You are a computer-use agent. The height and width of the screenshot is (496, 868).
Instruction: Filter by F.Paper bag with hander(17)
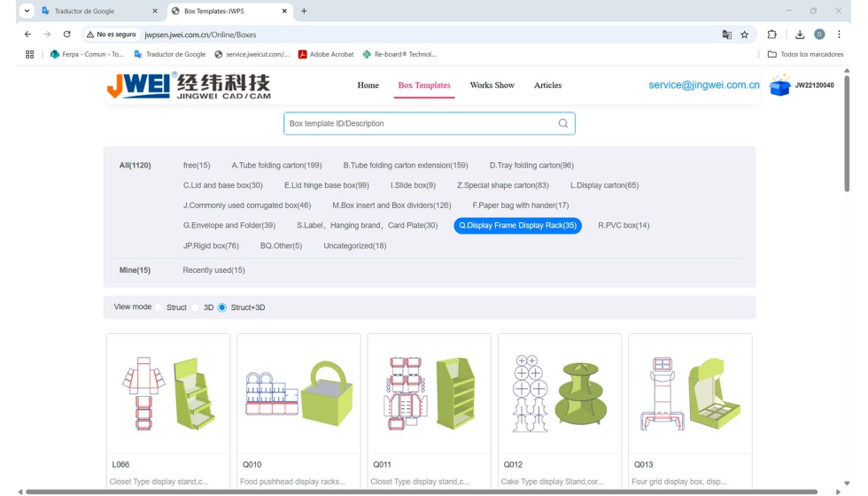(521, 205)
